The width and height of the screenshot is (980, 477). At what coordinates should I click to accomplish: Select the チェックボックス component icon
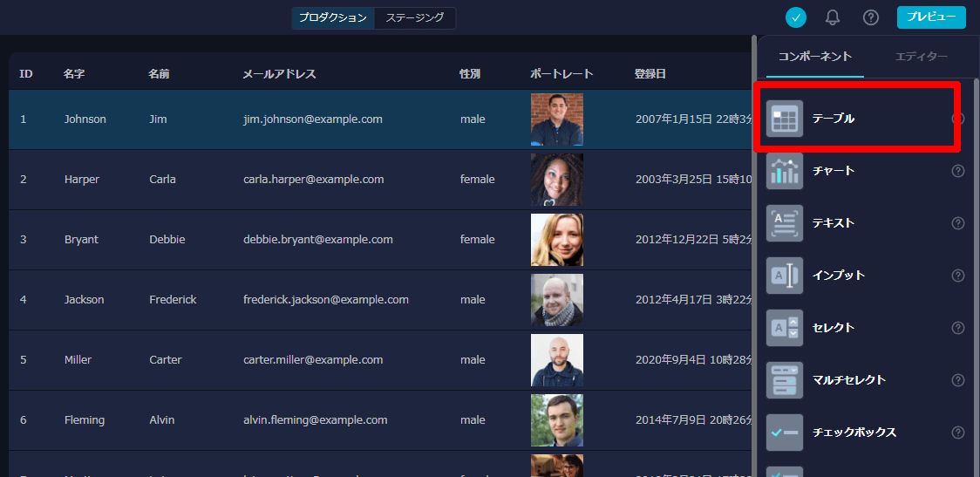click(785, 433)
